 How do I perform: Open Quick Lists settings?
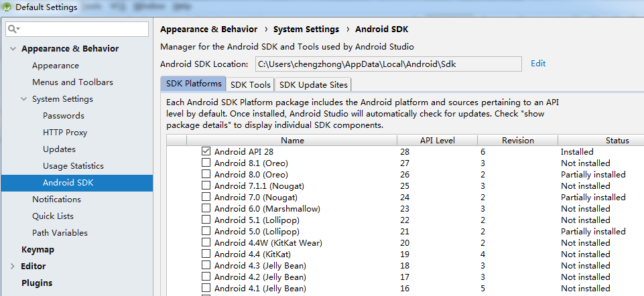53,216
